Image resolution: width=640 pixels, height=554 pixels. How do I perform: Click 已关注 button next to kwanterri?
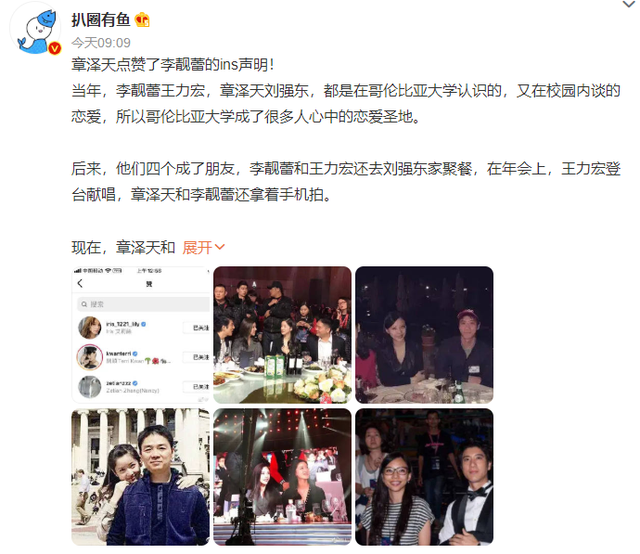(196, 357)
